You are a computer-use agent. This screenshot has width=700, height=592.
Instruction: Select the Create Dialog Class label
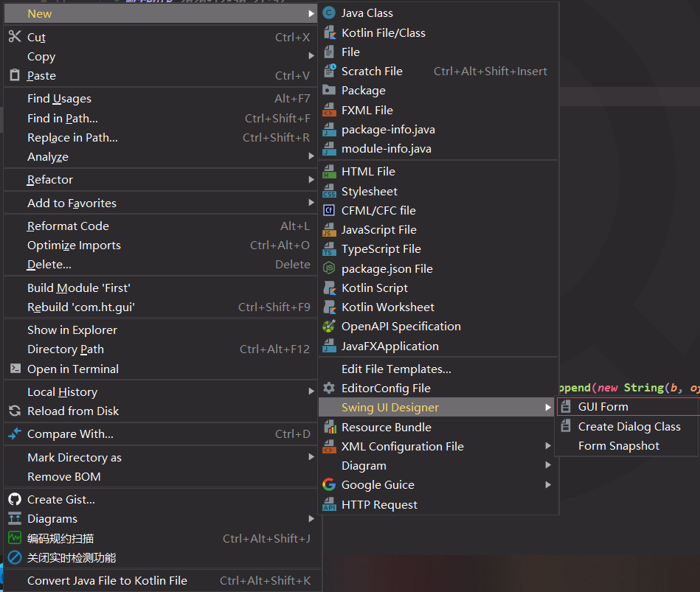tap(629, 426)
